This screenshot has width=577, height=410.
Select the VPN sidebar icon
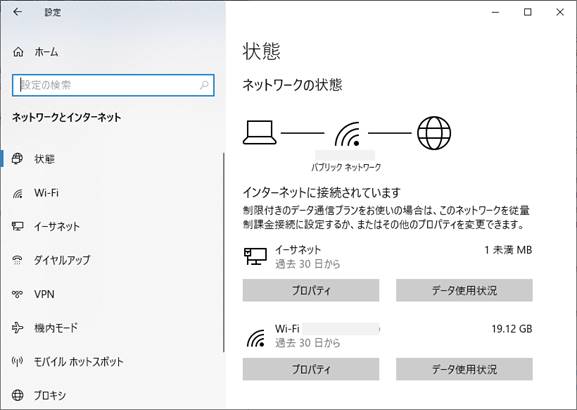pos(17,294)
